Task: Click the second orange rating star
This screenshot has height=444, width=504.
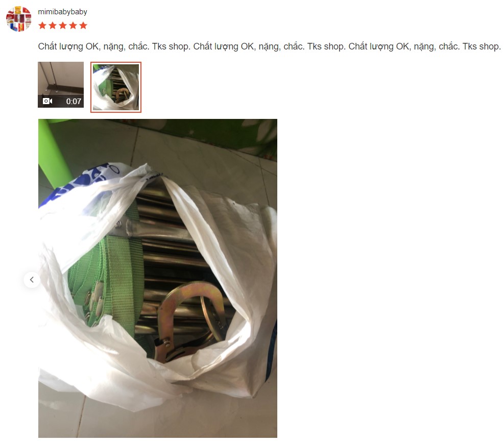Action: point(53,26)
